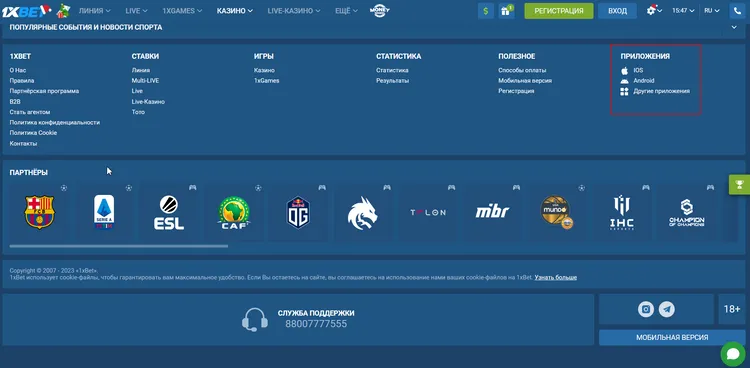This screenshot has width=750, height=368.
Task: Open OG esports partner logo
Action: click(x=298, y=212)
